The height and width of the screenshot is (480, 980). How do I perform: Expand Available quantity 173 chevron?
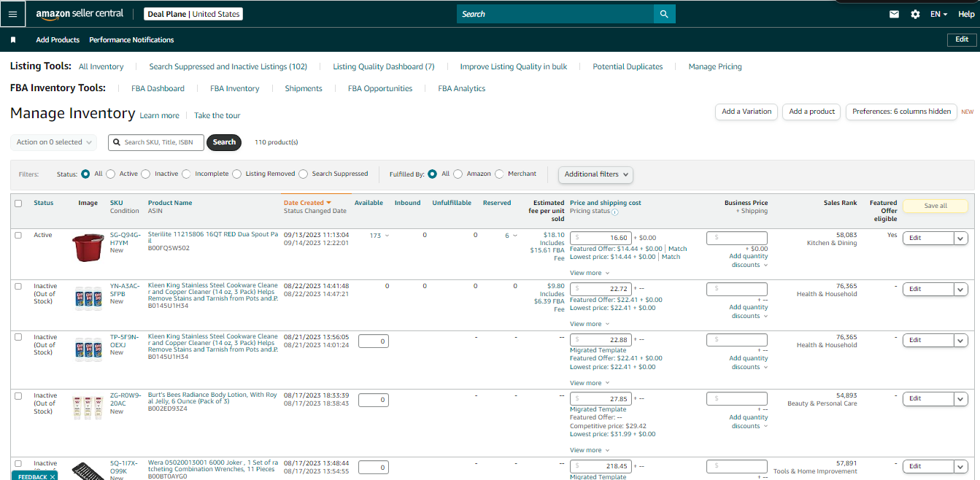click(x=387, y=236)
